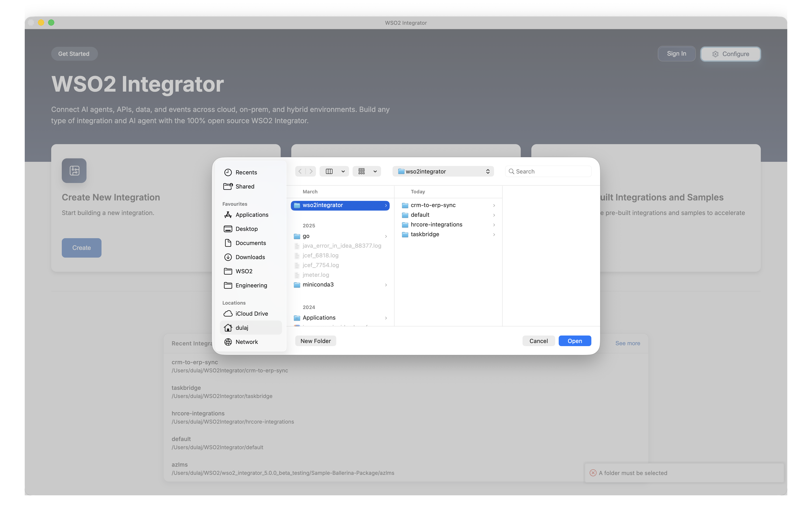Click the jcef_7754.log file
This screenshot has height=528, width=812.
(340, 265)
